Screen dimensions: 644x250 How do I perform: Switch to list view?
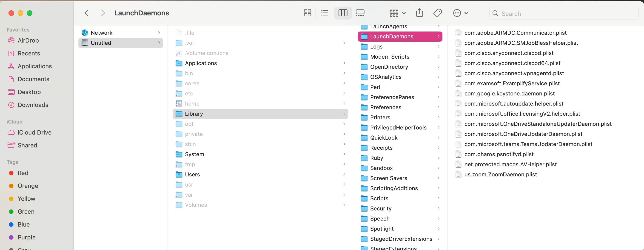[324, 13]
